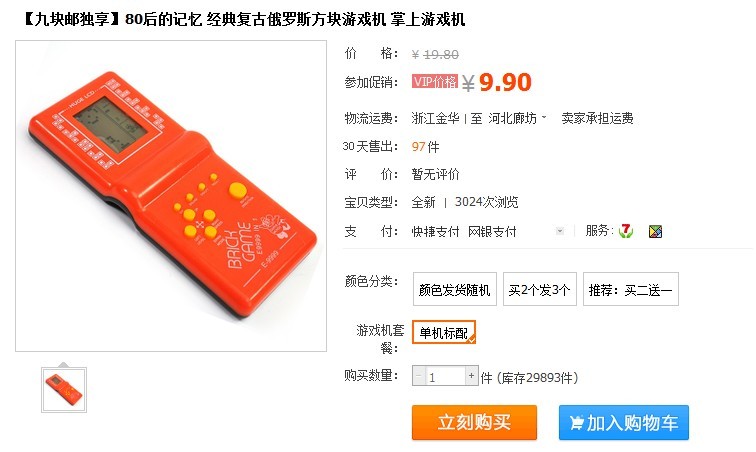Click the 网银支付 payment link
Screen dimensions: 756x452
click(x=492, y=232)
